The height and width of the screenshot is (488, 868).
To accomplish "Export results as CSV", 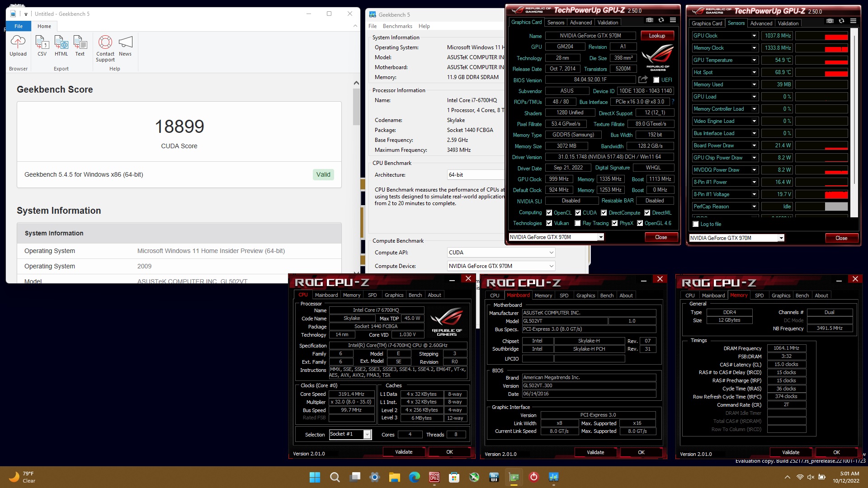I will tap(42, 46).
